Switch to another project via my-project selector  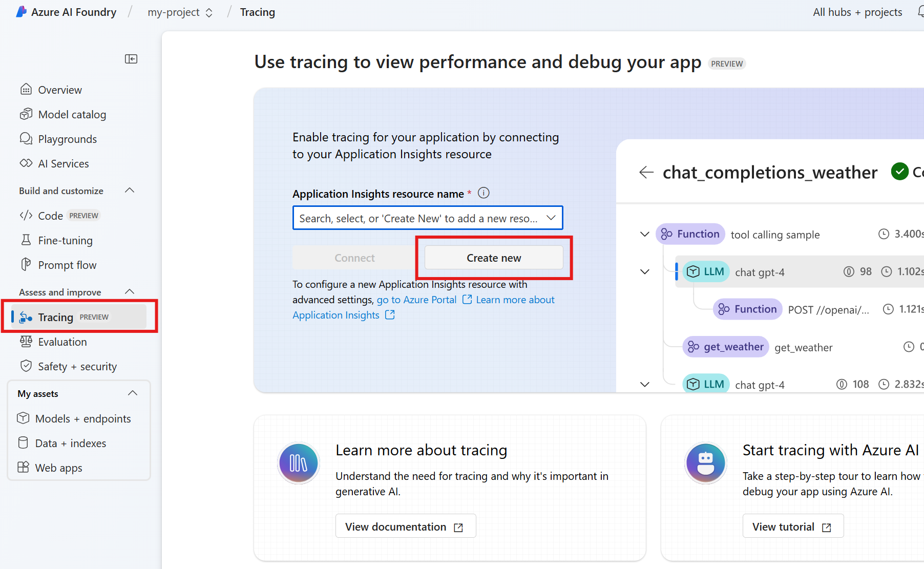pyautogui.click(x=209, y=12)
